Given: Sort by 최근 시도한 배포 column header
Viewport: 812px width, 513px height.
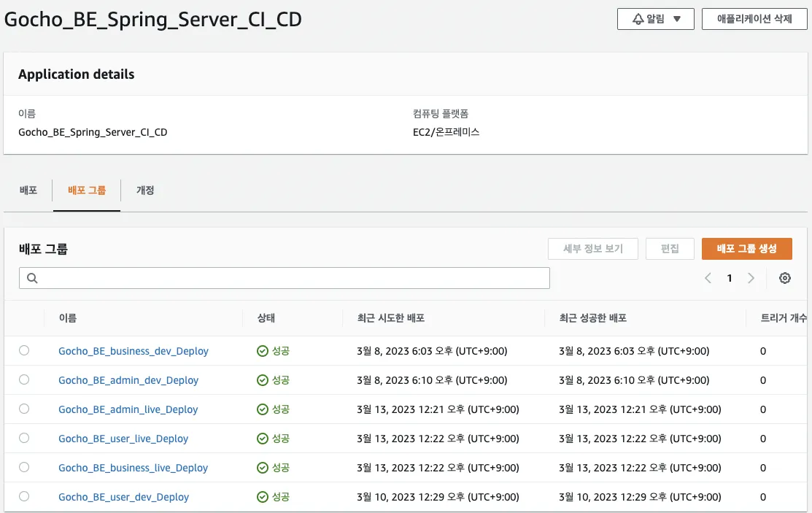Looking at the screenshot, I should coord(391,318).
